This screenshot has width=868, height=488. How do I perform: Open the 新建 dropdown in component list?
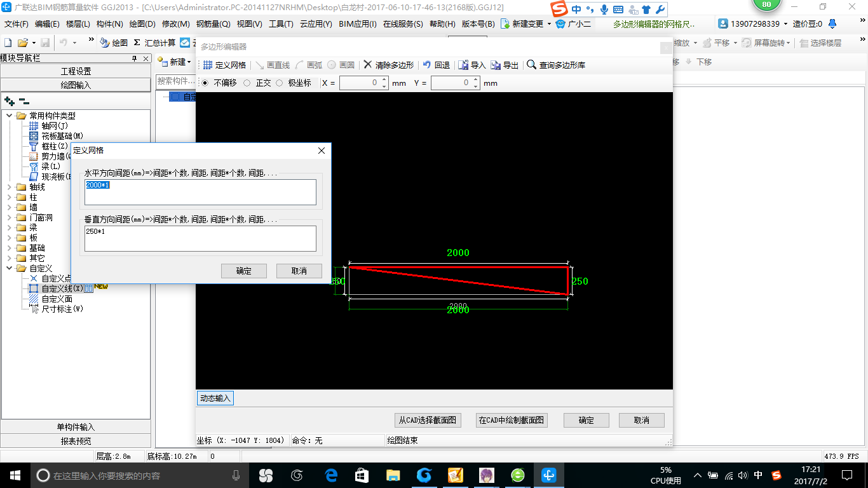click(174, 62)
